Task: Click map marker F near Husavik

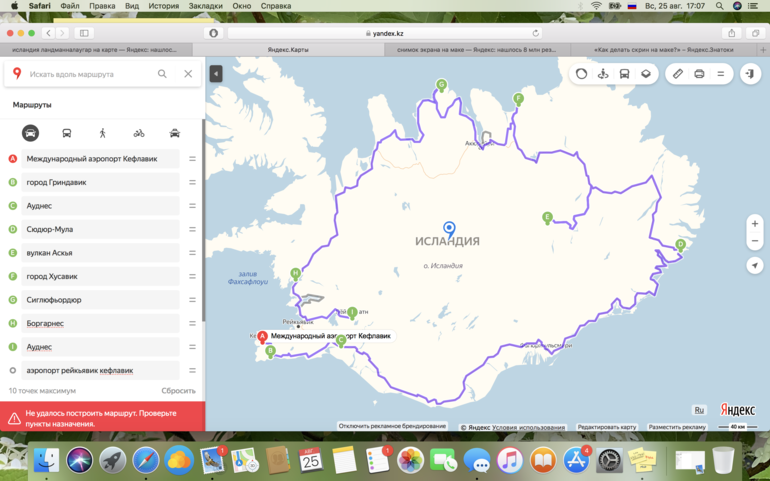Action: [518, 100]
